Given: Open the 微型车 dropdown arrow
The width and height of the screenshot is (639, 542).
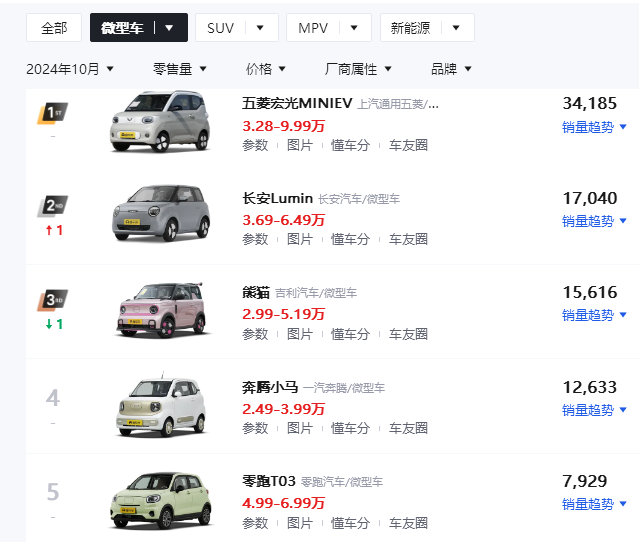Looking at the screenshot, I should [169, 28].
